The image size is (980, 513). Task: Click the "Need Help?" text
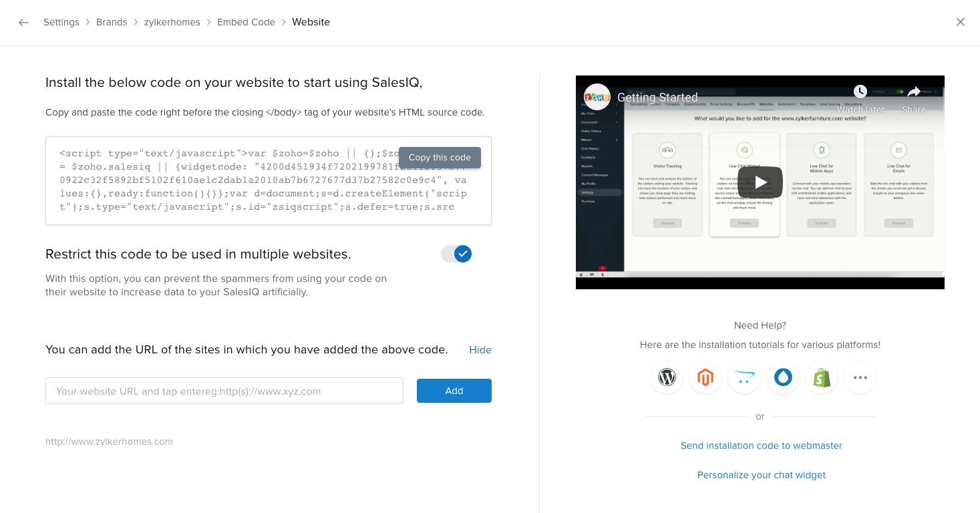point(760,325)
